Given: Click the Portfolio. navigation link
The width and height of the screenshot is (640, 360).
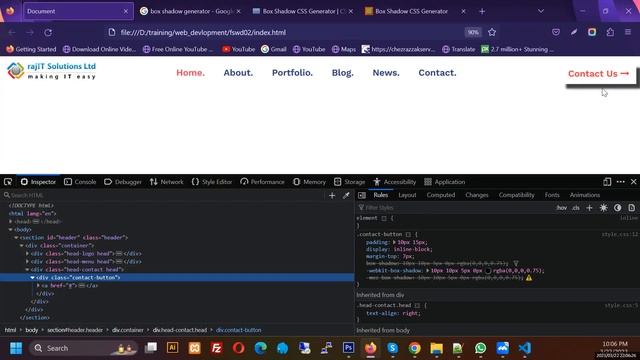Looking at the screenshot, I should (x=292, y=73).
